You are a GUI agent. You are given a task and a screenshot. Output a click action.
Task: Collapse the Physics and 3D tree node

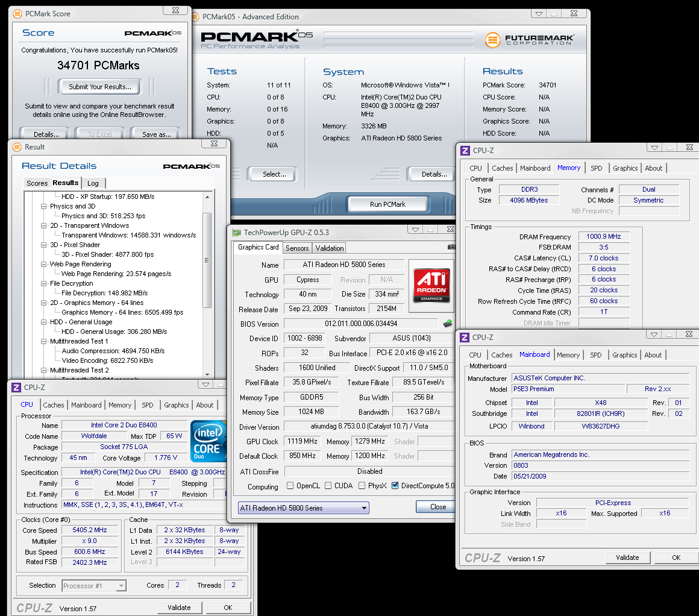point(43,206)
